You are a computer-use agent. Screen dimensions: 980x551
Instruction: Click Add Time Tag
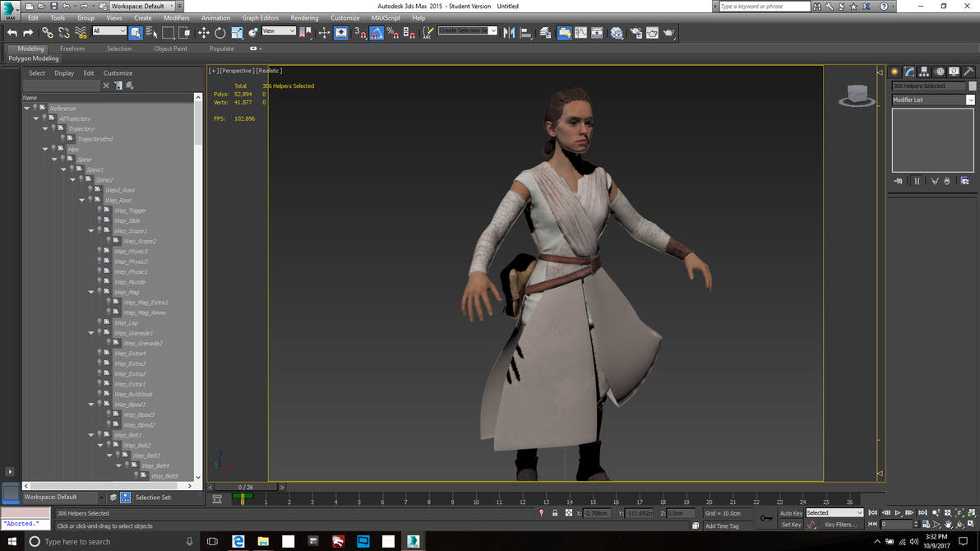tap(723, 525)
